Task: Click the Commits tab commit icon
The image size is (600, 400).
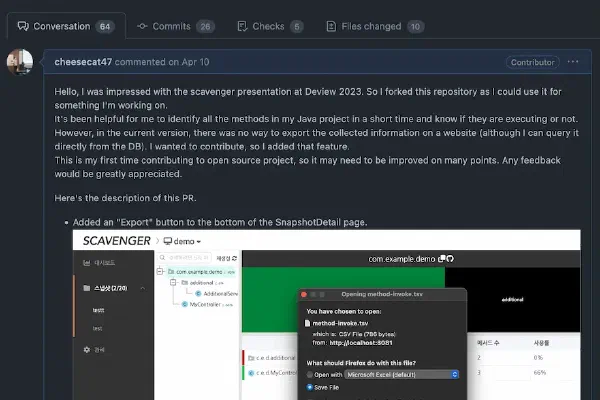Action: tap(142, 26)
